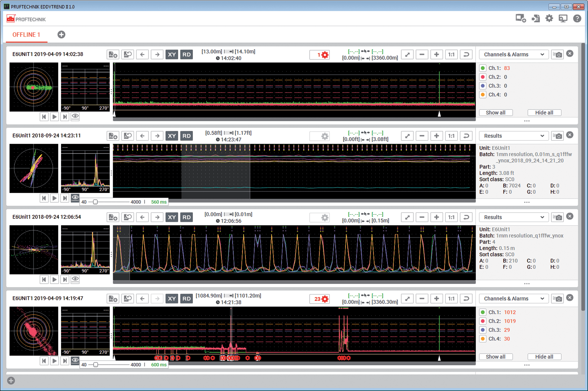Open the add device icon in header
The height and width of the screenshot is (391, 588).
click(521, 19)
